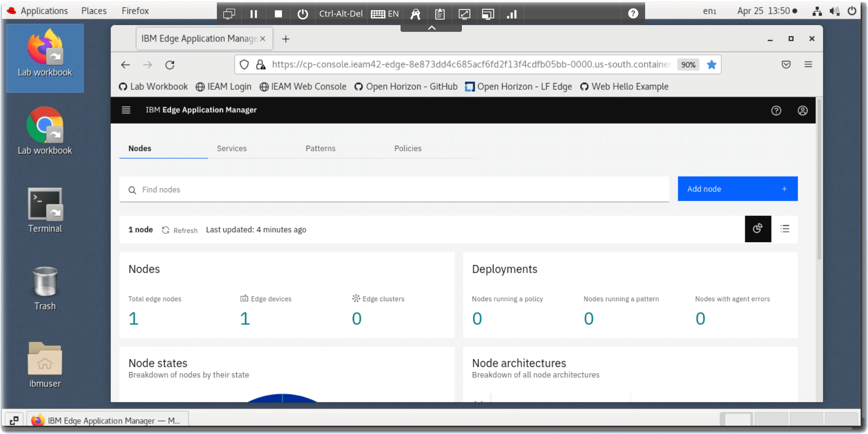Open the IEAM Login bookmark
The height and width of the screenshot is (434, 868).
click(x=223, y=87)
